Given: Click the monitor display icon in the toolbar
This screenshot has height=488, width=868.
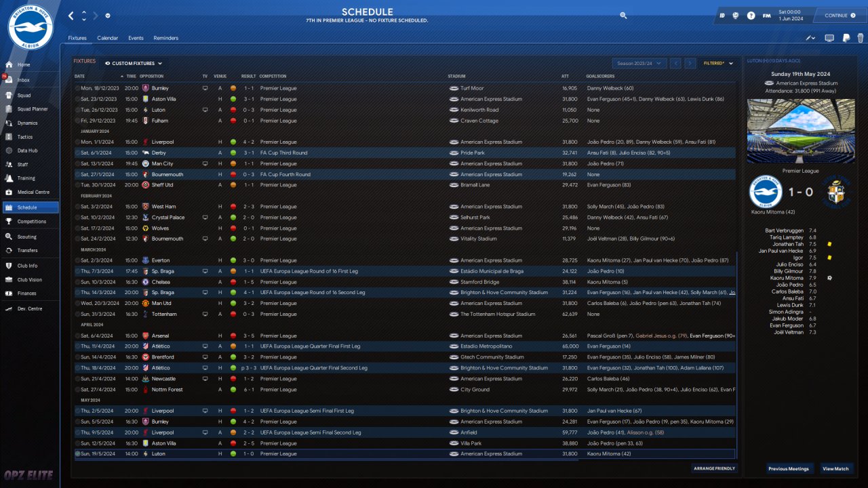Looking at the screenshot, I should point(829,38).
